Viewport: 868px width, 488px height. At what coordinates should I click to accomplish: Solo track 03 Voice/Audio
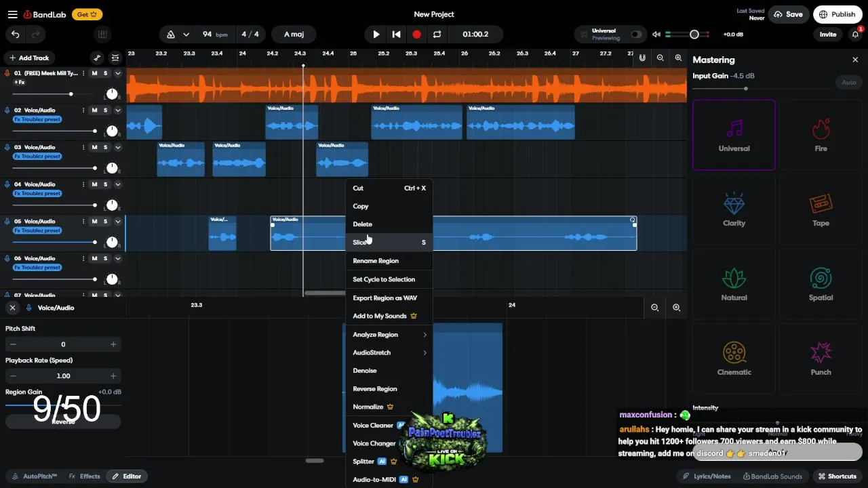pyautogui.click(x=105, y=147)
